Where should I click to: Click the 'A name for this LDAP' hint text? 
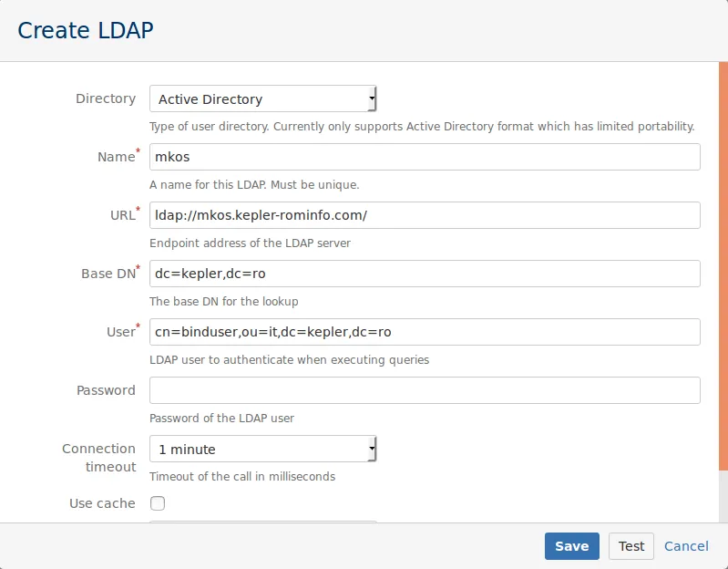(x=254, y=185)
